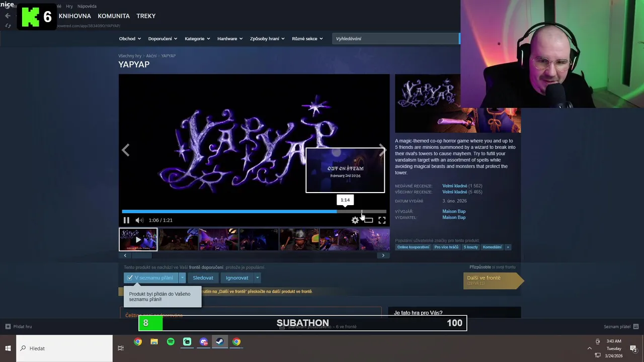Focus the Vyhledávání search field

(395, 39)
